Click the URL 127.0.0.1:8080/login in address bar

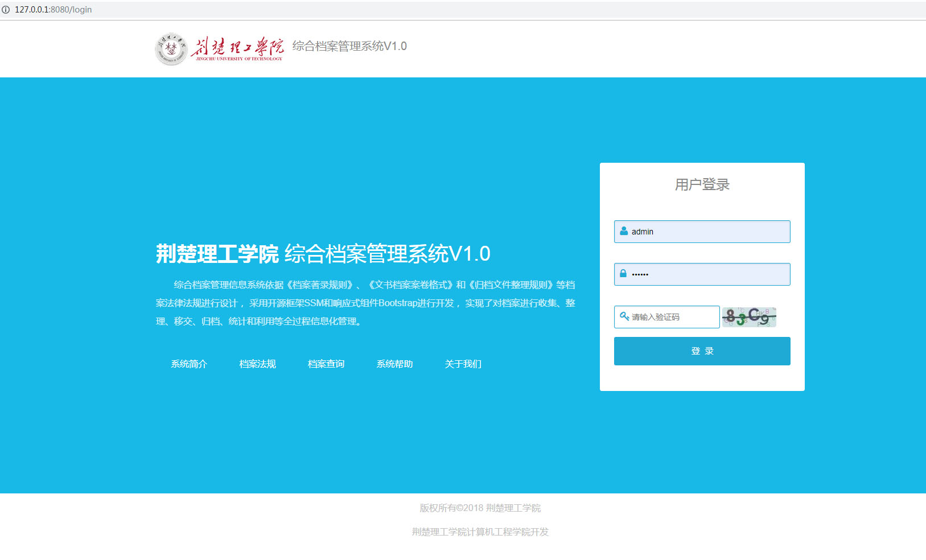53,10
